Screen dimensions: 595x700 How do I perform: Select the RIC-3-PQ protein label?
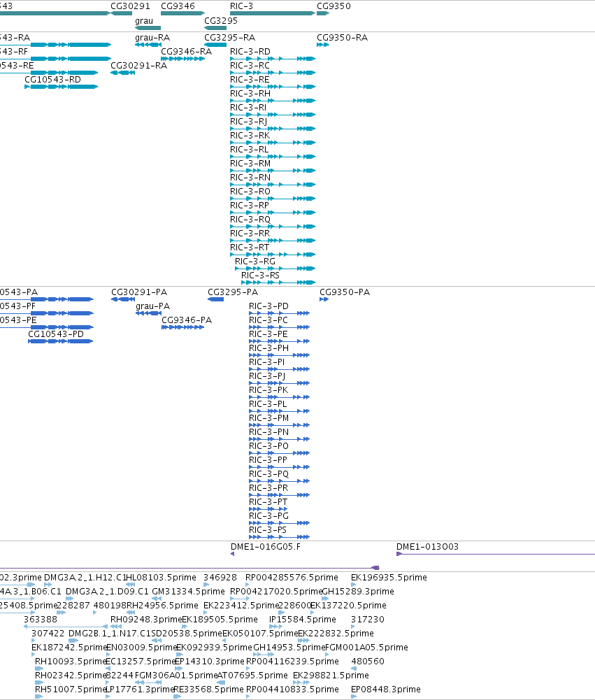[268, 474]
